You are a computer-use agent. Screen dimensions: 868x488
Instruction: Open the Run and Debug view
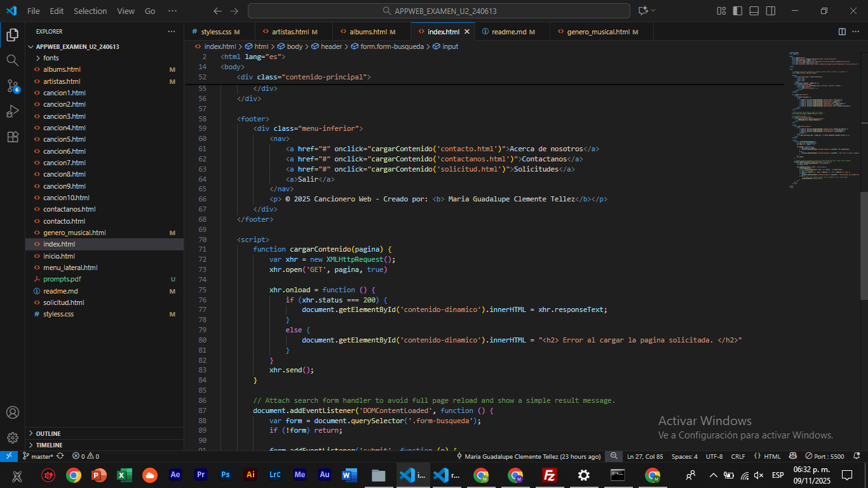tap(12, 112)
